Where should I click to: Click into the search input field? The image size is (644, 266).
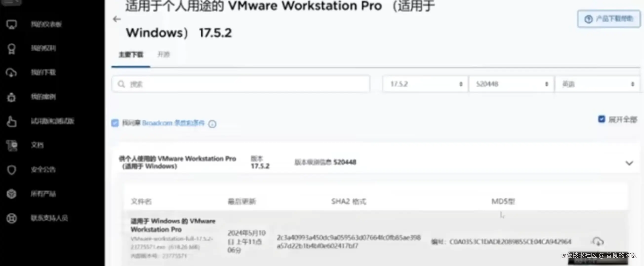(x=241, y=84)
